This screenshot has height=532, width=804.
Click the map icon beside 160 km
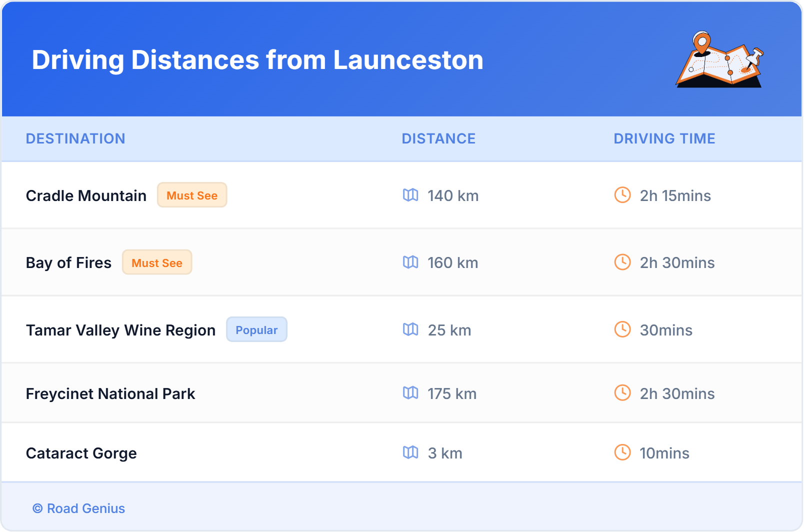(x=410, y=262)
